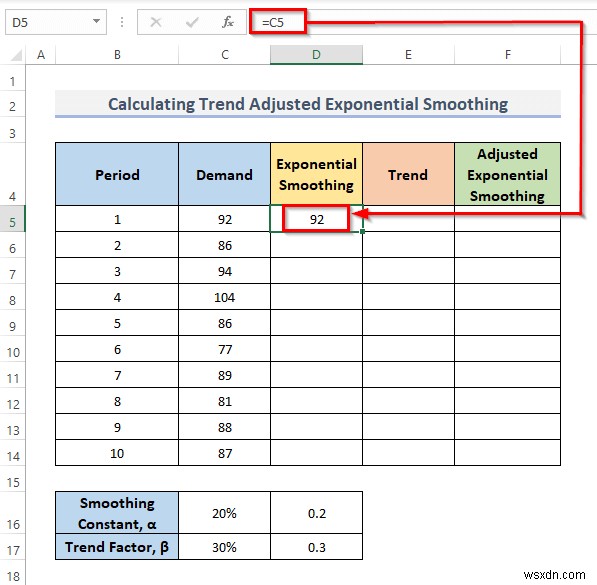Select empty Trend cell E5
597x585 pixels.
tap(408, 219)
